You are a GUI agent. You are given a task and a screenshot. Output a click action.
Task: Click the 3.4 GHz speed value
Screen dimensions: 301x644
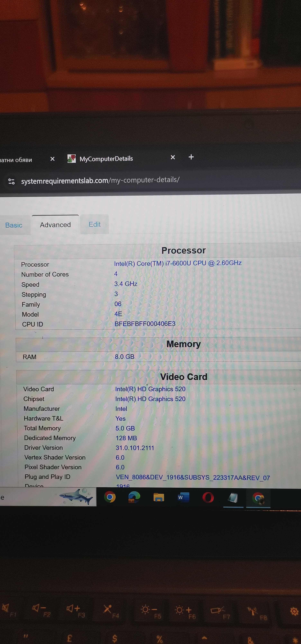pos(126,284)
